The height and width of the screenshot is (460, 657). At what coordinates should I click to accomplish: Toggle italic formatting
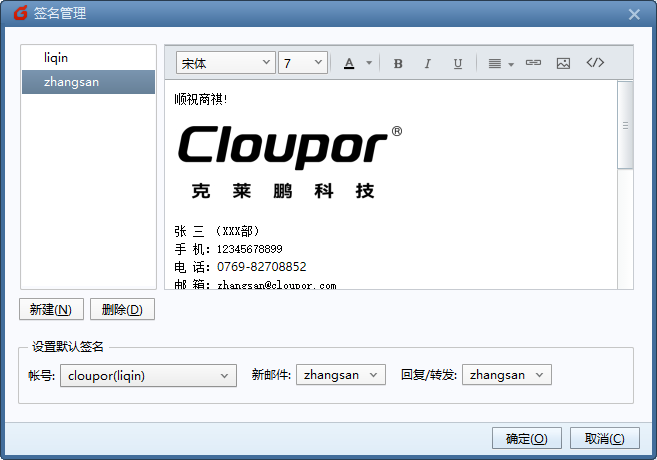[427, 63]
